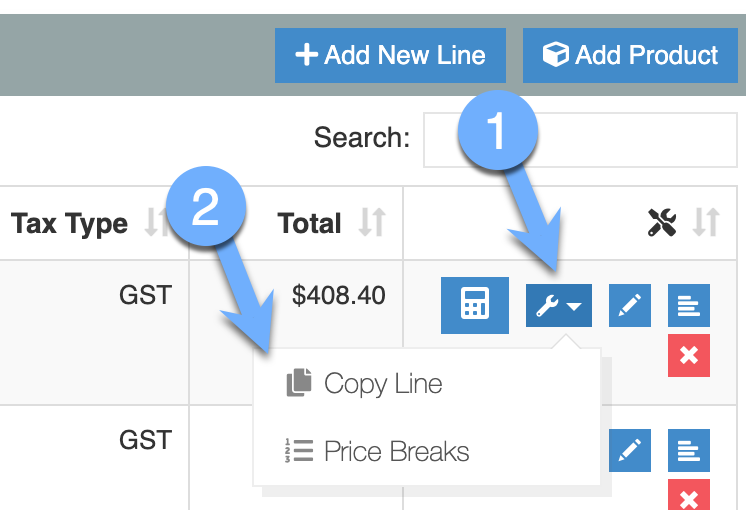Open the text-lines icon button in first row
This screenshot has width=746, height=510.
click(688, 305)
